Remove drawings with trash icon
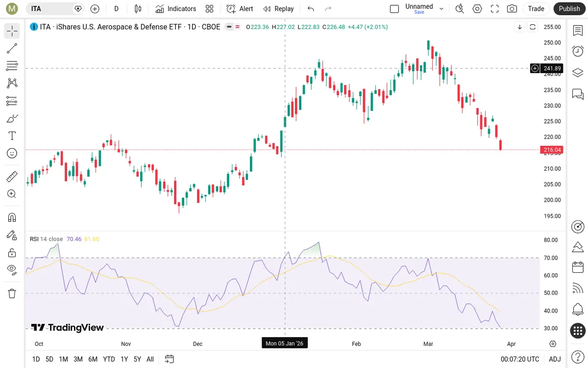 point(12,293)
